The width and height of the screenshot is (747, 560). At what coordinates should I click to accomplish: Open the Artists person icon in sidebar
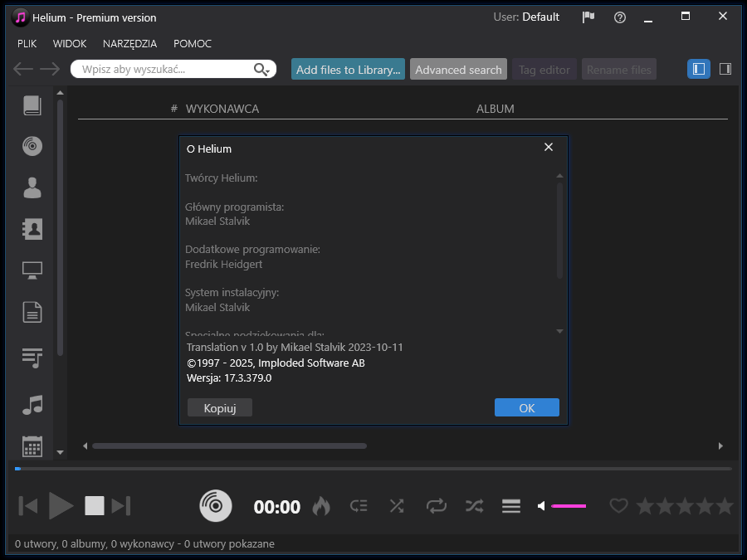click(x=32, y=187)
